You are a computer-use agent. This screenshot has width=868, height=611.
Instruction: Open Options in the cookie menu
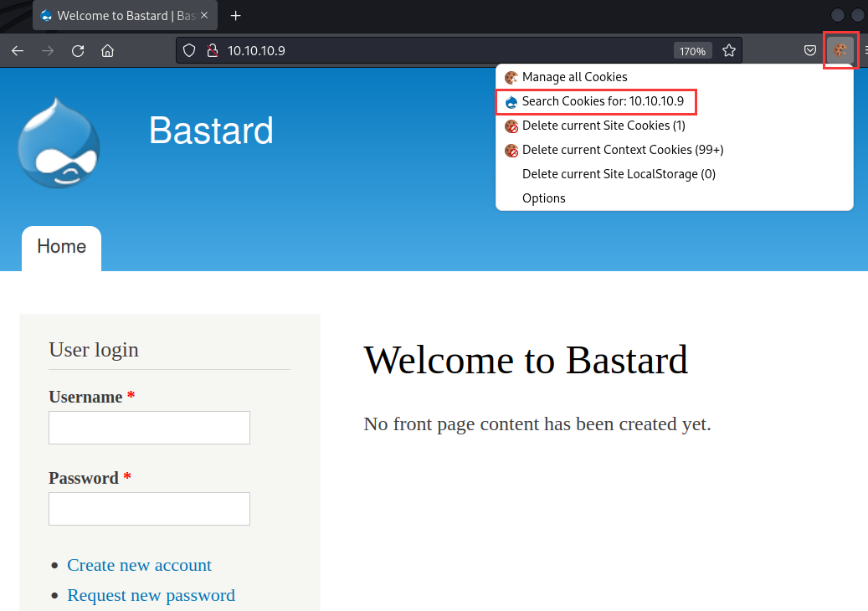tap(544, 198)
